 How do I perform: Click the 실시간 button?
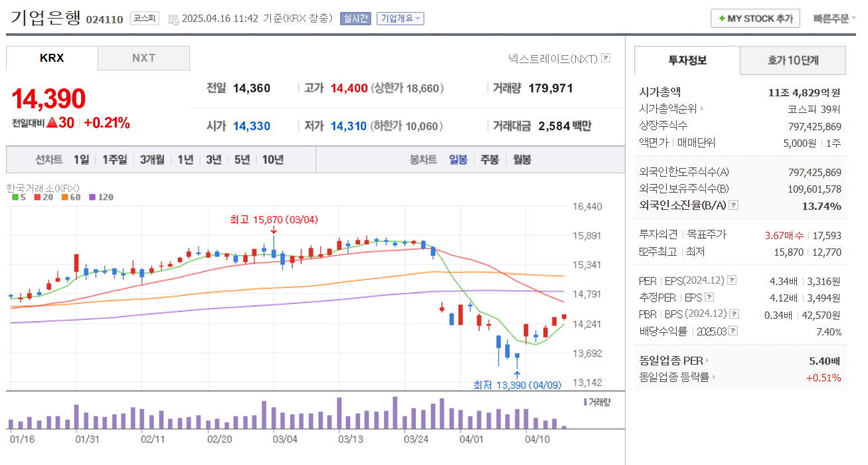[x=355, y=19]
